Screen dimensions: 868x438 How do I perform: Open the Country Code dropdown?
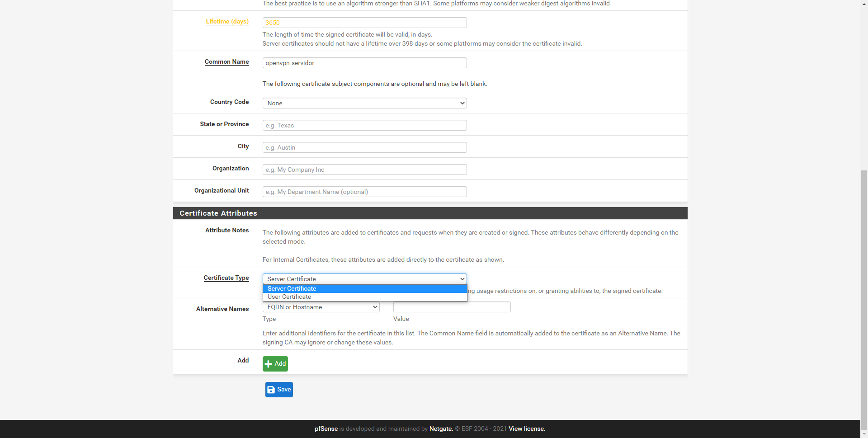(364, 103)
